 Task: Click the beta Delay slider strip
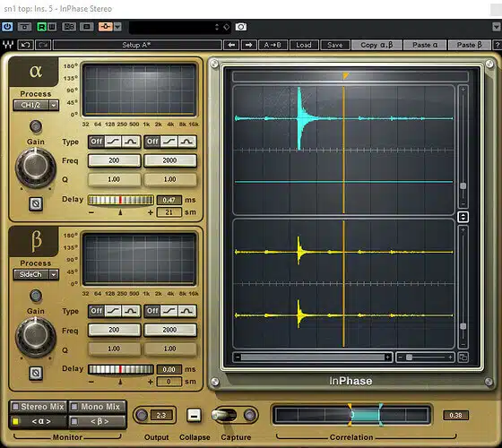(121, 369)
